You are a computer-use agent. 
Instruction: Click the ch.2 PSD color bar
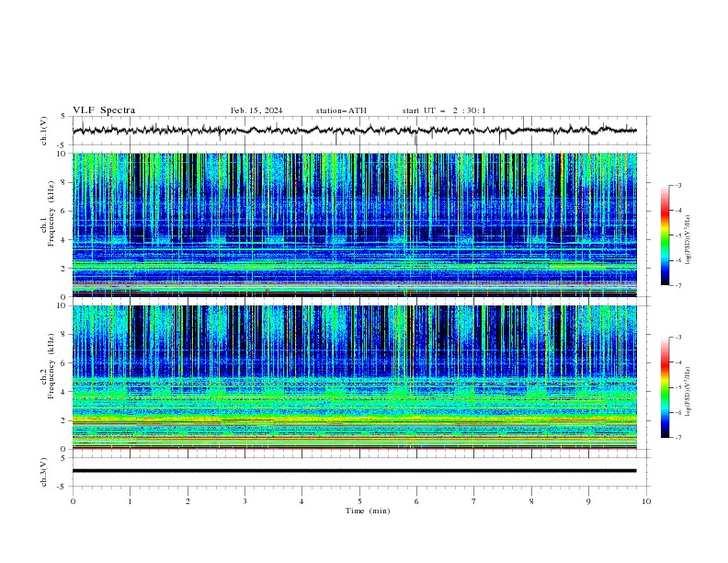(665, 387)
